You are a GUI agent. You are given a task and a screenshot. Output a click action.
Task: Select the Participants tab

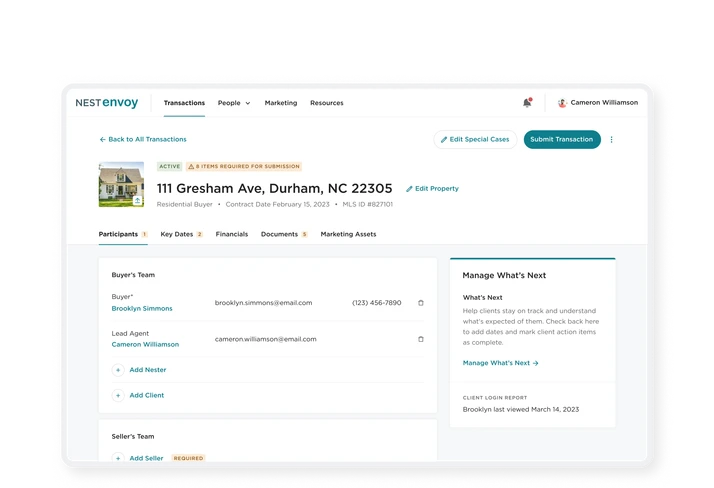coord(123,234)
